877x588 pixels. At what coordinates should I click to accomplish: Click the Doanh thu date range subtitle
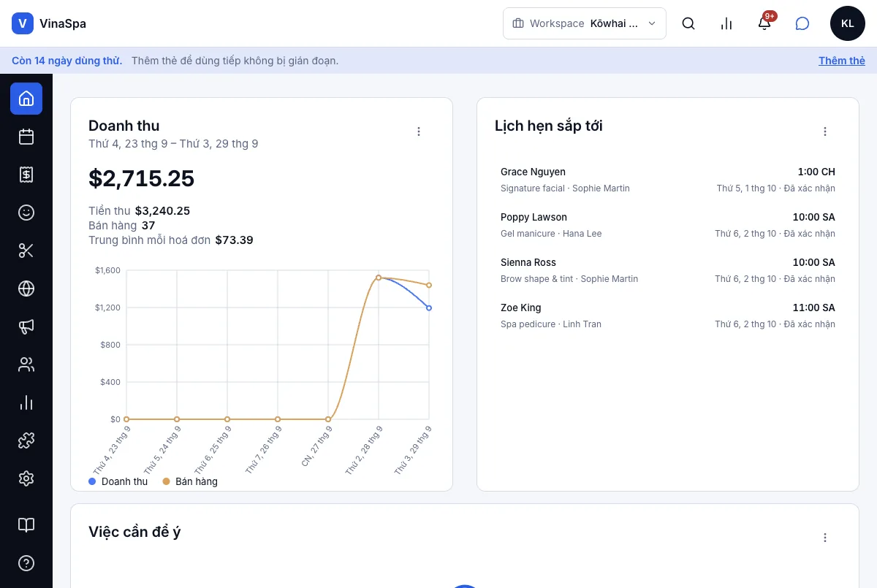(173, 144)
